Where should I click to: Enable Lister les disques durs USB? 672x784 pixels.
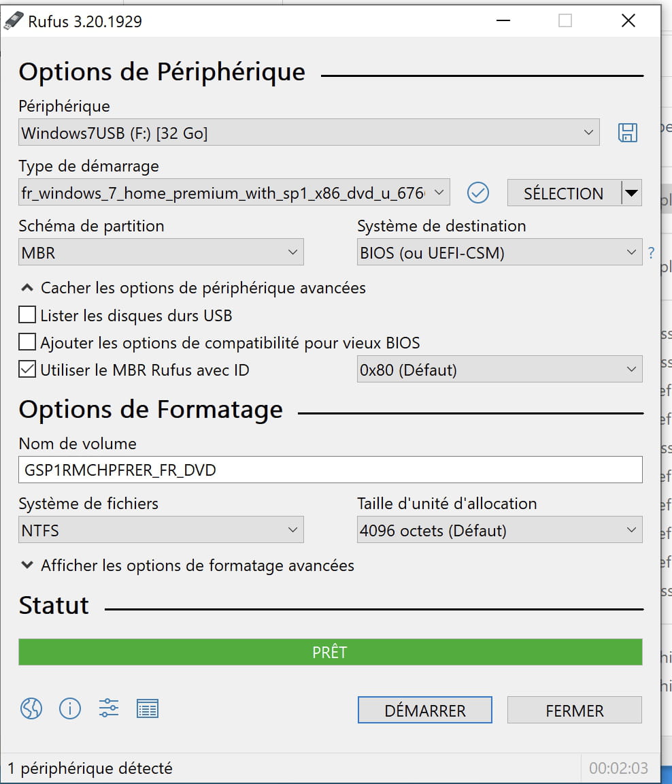28,315
